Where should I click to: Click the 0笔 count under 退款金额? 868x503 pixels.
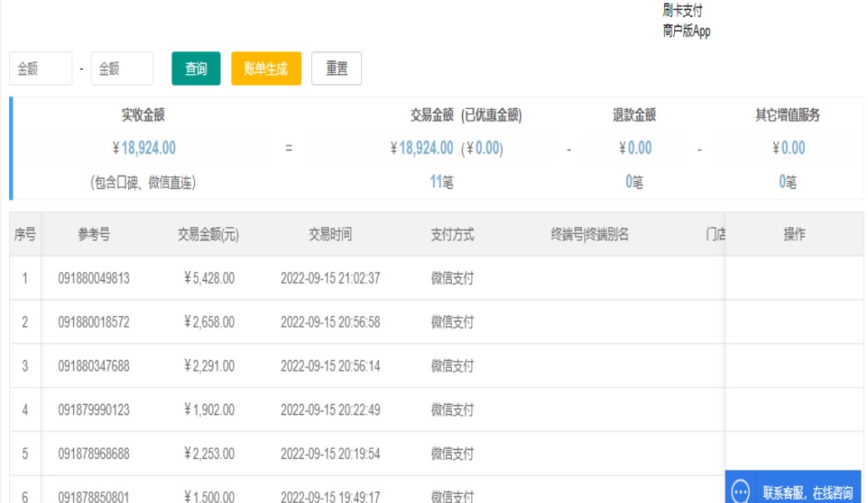(x=634, y=182)
